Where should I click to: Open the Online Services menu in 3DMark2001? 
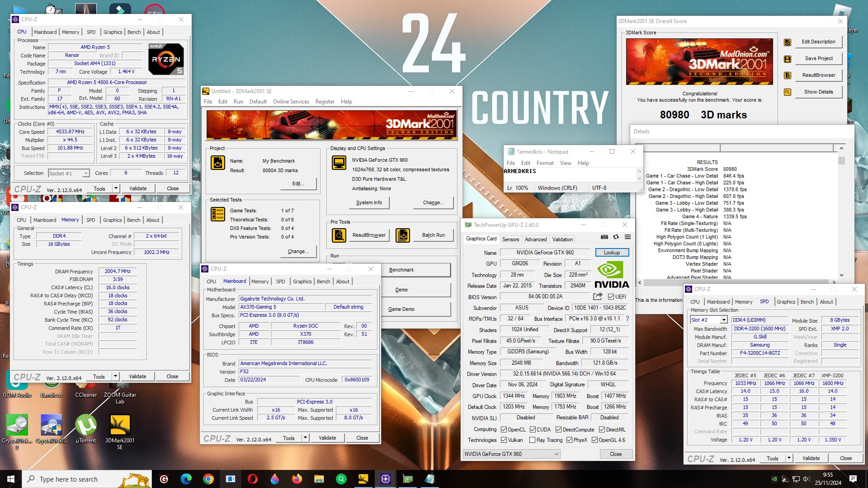click(x=291, y=102)
